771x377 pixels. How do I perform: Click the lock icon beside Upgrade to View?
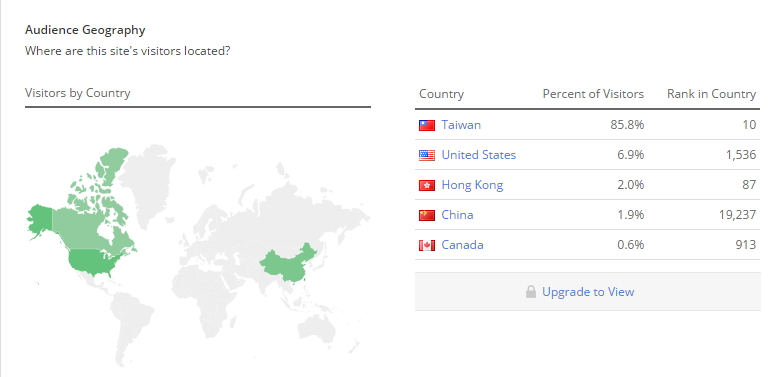point(531,292)
